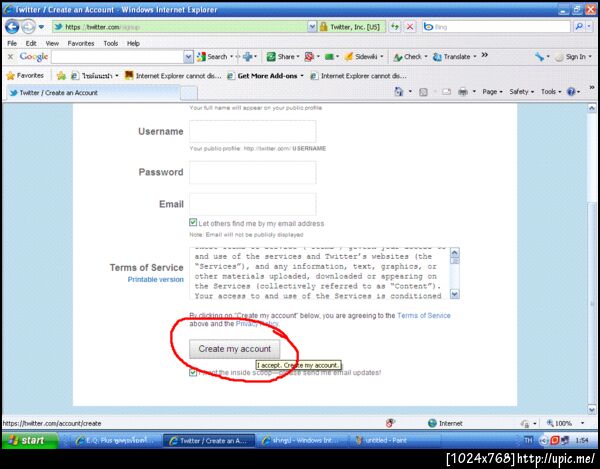This screenshot has width=600, height=469.
Task: Open the Help menu
Action: pyautogui.click(x=133, y=43)
